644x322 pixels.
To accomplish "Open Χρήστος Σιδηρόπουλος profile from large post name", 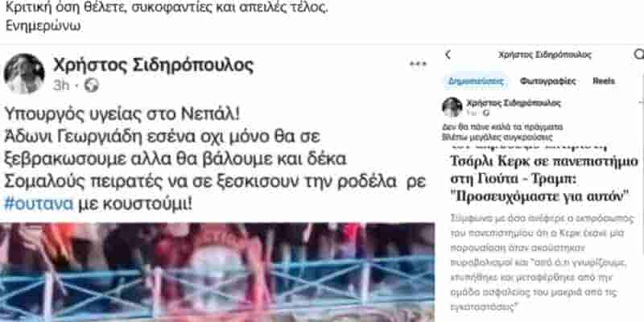I will click(x=153, y=66).
